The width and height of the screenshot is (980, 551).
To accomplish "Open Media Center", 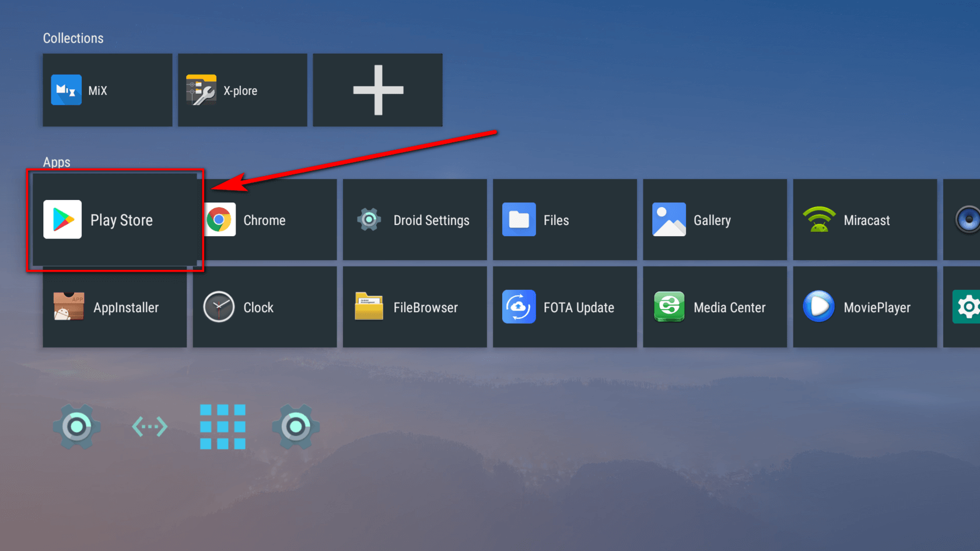I will [714, 307].
